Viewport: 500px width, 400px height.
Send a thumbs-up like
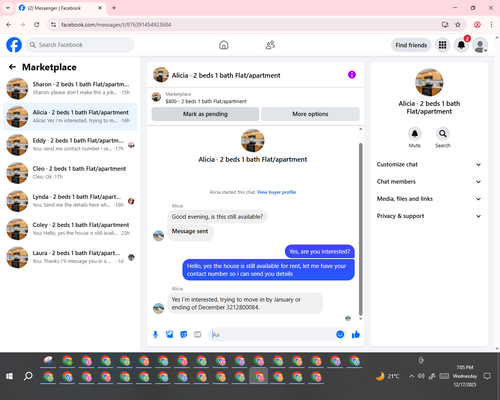coord(356,334)
